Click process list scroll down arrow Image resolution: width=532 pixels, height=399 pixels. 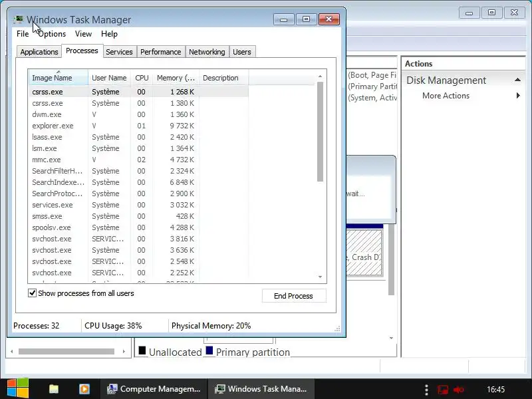coord(320,277)
